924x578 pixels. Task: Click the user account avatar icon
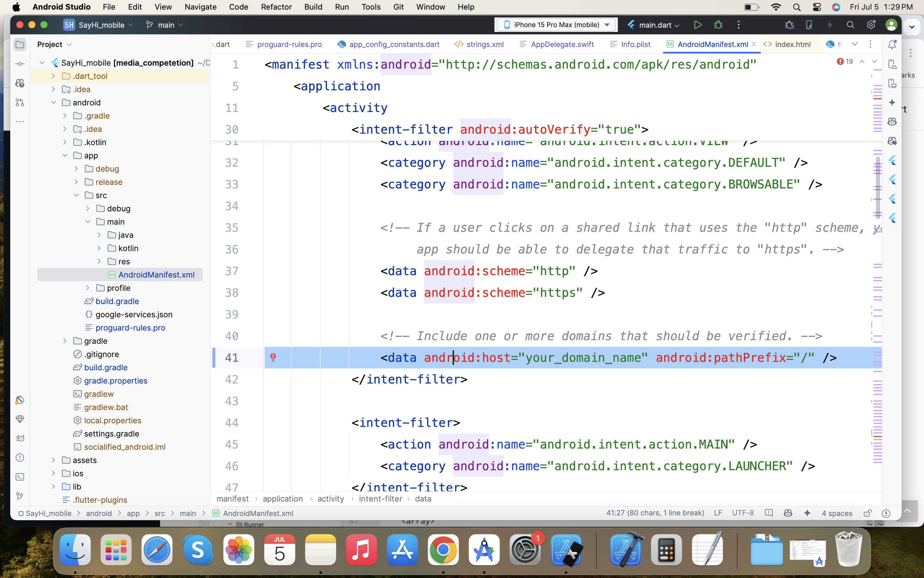(x=891, y=25)
